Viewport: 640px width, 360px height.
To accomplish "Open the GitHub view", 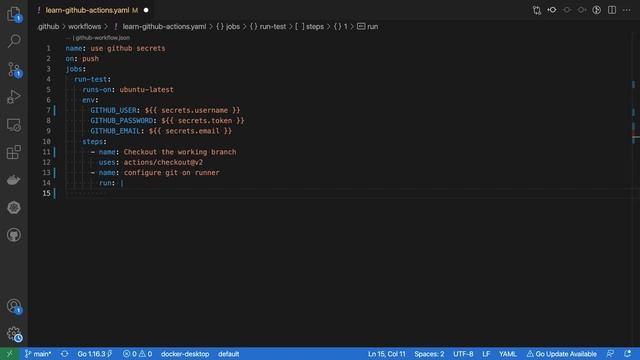I will tap(14, 235).
